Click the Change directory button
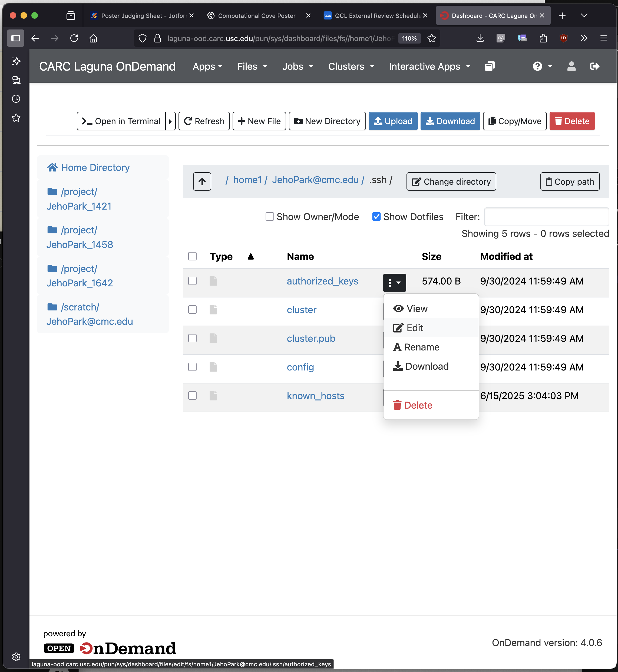Viewport: 618px width, 672px height. (x=451, y=181)
